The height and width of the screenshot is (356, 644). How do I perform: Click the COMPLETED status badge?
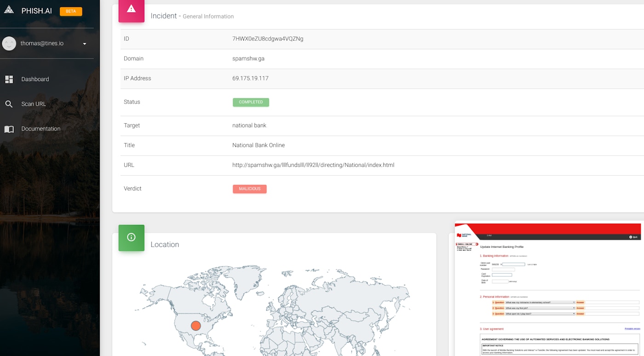click(x=251, y=102)
